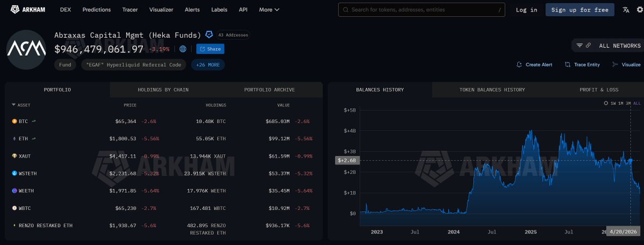Click the Abraxas Capital ACM logo avatar
The width and height of the screenshot is (644, 245).
point(26,49)
